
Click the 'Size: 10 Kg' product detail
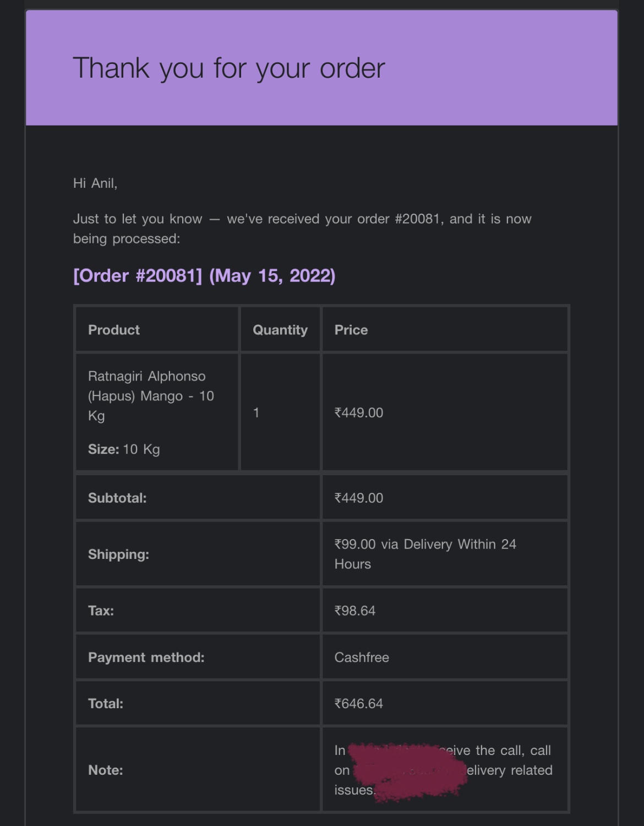[x=124, y=449]
